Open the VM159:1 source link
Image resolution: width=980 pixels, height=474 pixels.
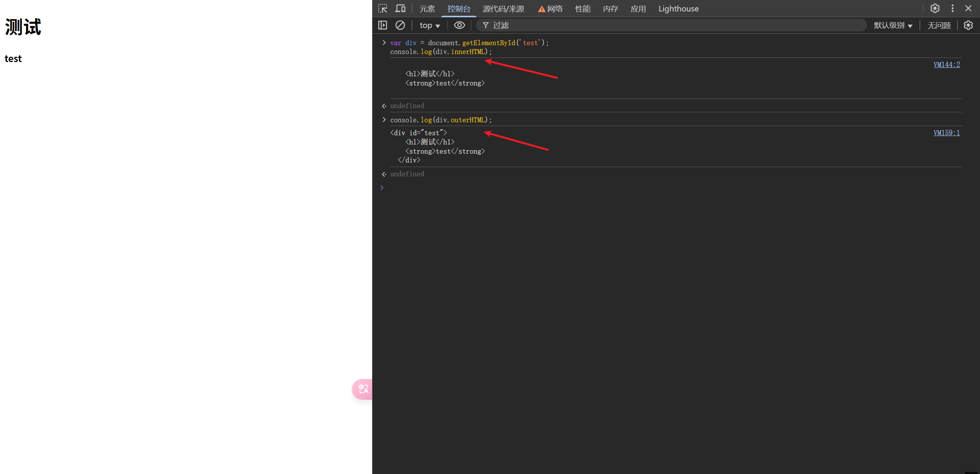coord(946,133)
